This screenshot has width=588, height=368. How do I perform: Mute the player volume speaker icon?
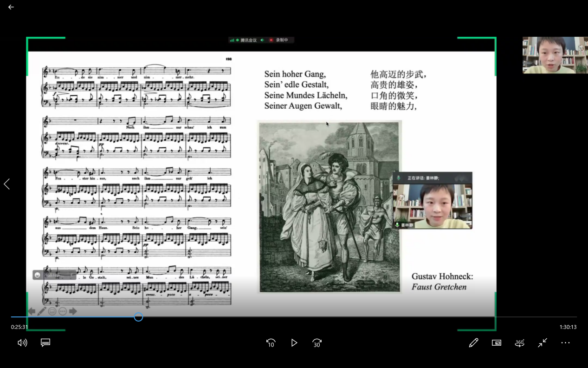[x=22, y=343]
